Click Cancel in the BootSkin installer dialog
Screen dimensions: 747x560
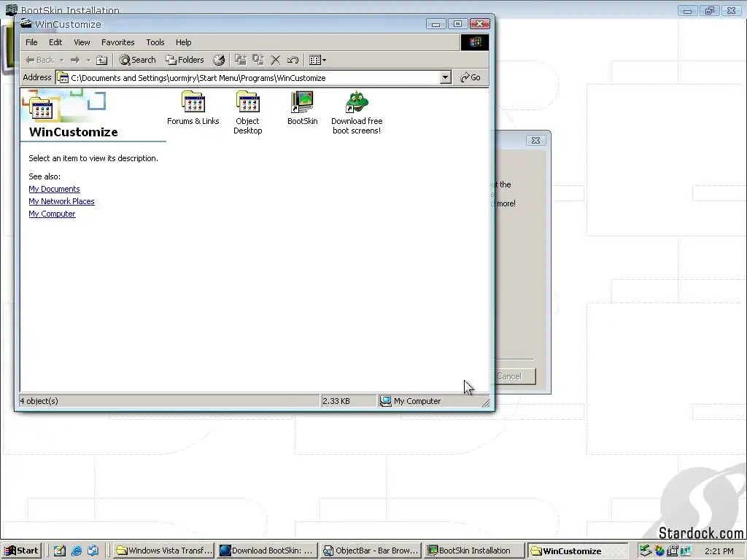(514, 376)
